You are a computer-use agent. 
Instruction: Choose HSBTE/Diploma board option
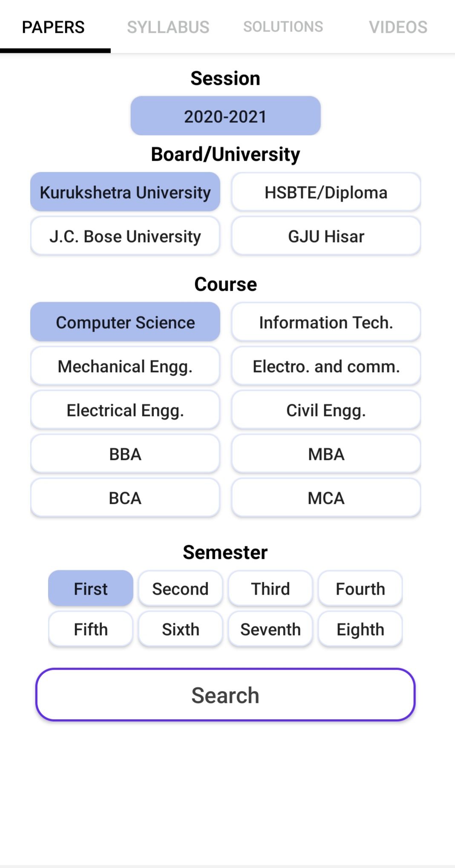(326, 192)
